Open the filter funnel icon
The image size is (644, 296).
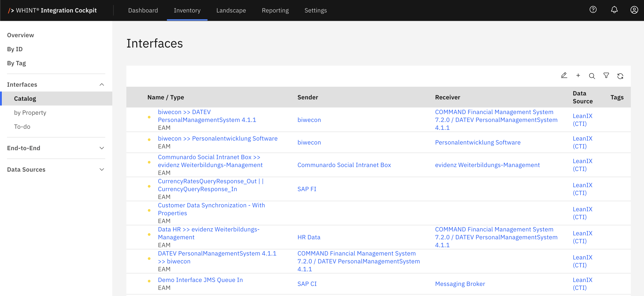pos(606,76)
